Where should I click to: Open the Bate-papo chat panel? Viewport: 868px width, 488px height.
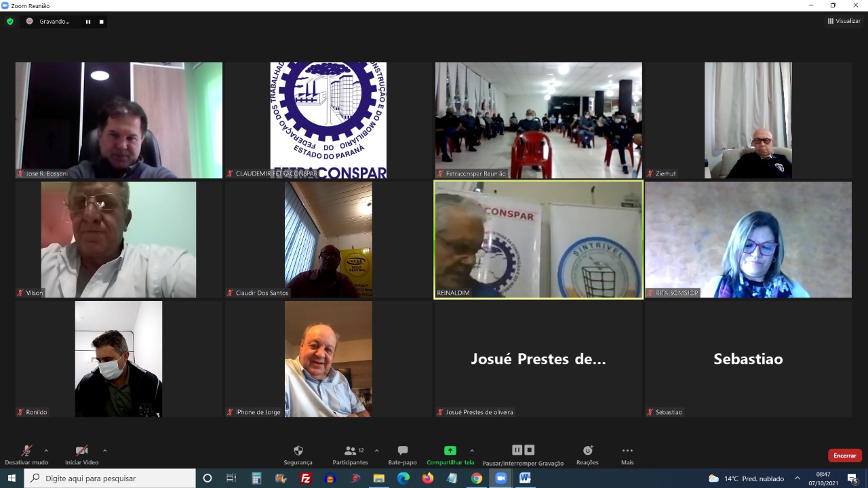402,451
